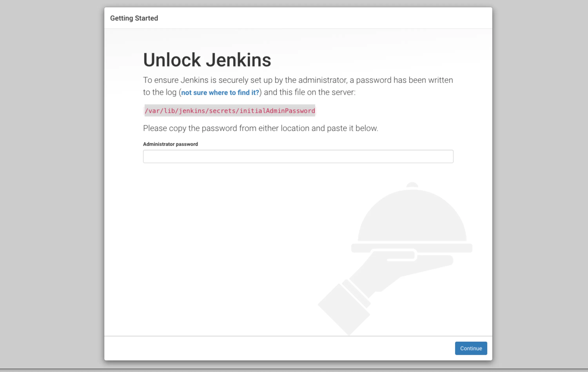This screenshot has height=372, width=588.
Task: Click the initialAdminPassword file path text
Action: pyautogui.click(x=230, y=111)
